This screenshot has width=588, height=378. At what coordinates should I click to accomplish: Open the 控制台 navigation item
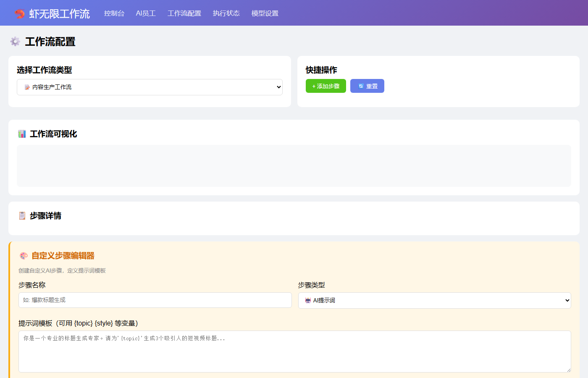[114, 13]
